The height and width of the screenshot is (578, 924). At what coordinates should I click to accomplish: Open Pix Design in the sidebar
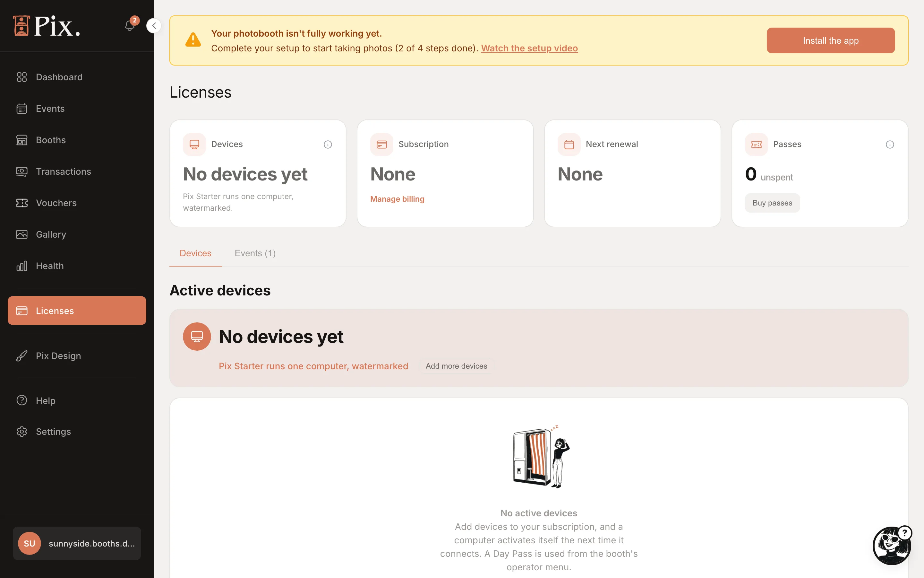point(77,356)
